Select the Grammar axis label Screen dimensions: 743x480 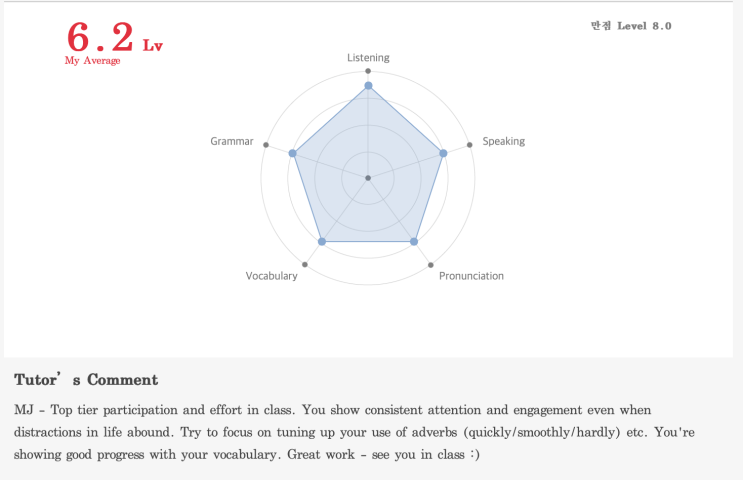(x=231, y=141)
